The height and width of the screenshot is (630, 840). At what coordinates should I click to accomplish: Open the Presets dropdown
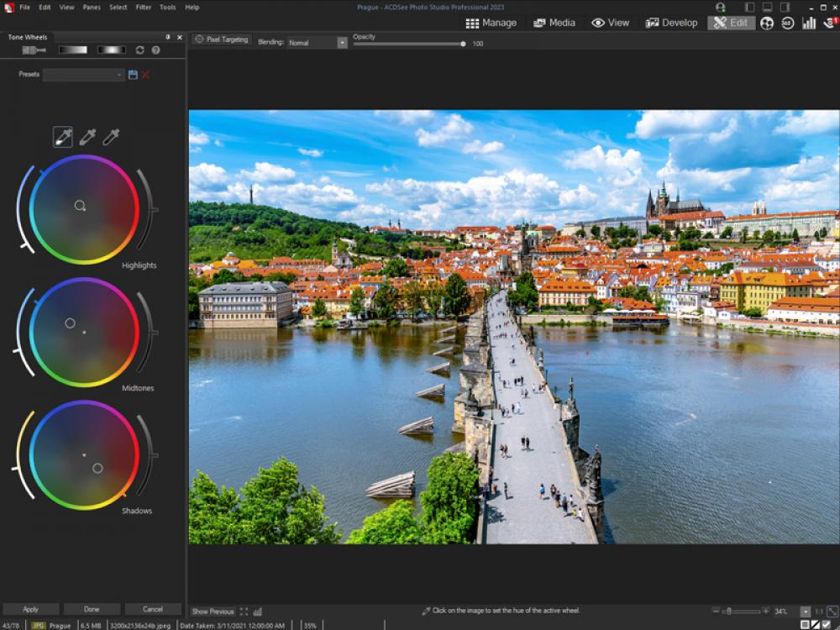[119, 74]
